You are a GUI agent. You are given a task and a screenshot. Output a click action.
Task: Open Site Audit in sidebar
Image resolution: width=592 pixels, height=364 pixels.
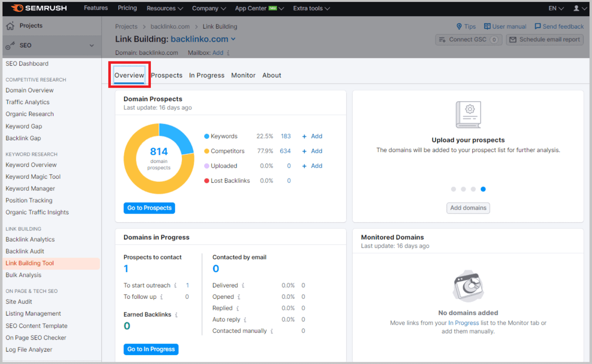coord(19,302)
